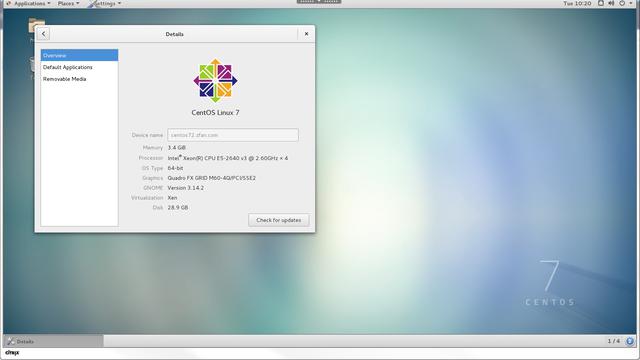
Task: Click Check for updates button
Action: pos(279,220)
